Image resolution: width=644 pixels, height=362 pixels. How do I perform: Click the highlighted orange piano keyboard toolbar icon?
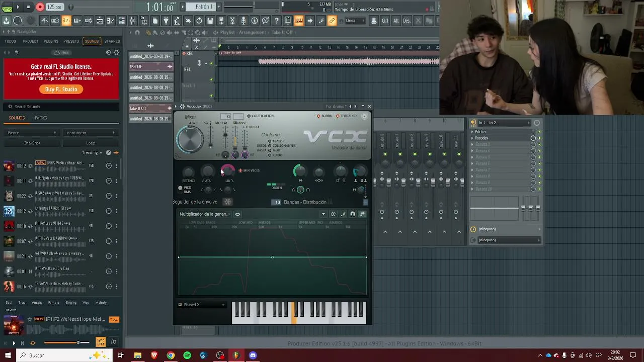[299, 21]
